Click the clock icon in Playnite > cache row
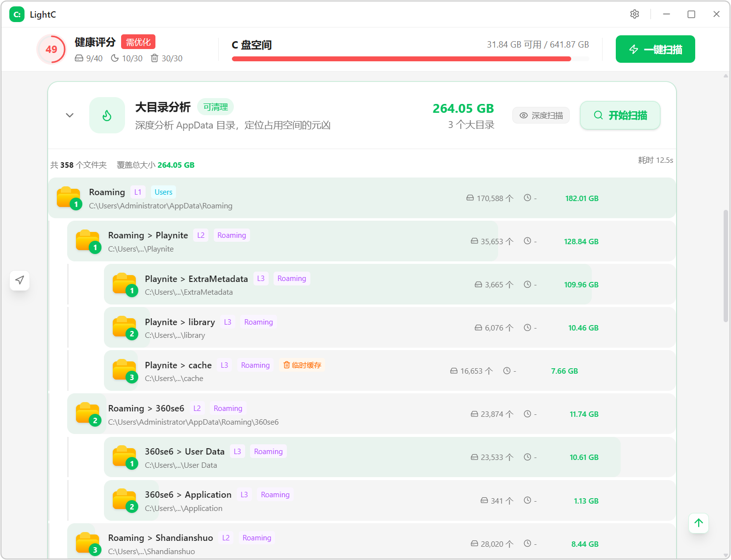 click(x=507, y=371)
